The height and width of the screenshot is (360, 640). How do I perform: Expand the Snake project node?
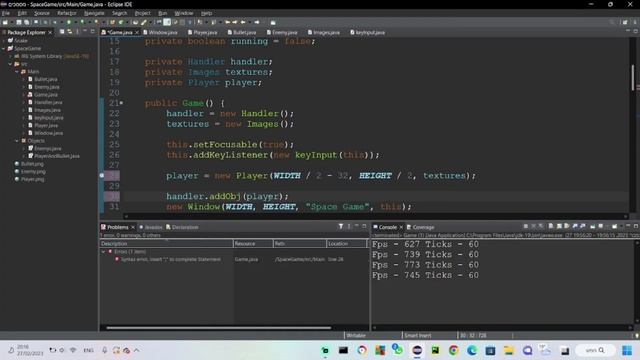point(4,41)
